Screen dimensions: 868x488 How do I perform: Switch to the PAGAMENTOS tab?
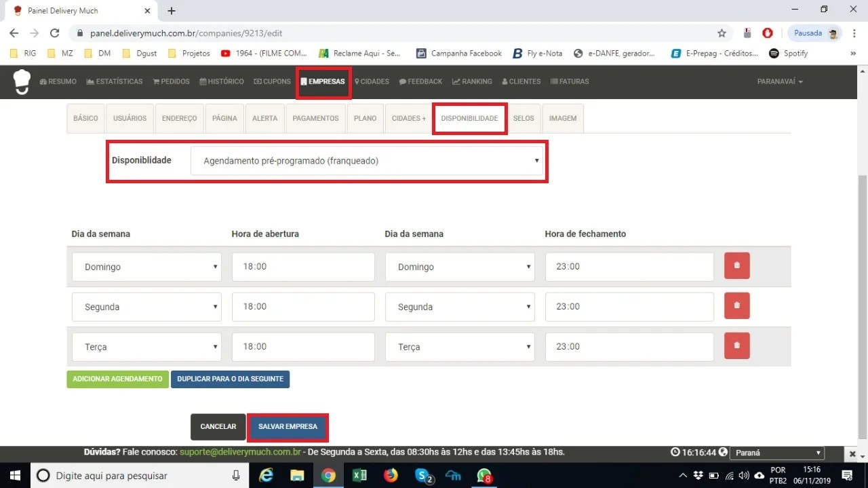click(x=315, y=118)
